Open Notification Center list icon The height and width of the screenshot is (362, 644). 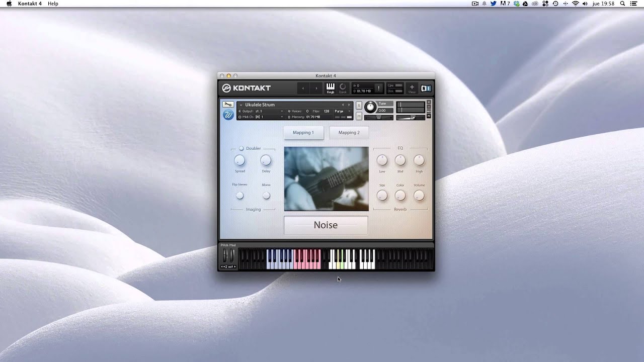click(x=633, y=4)
